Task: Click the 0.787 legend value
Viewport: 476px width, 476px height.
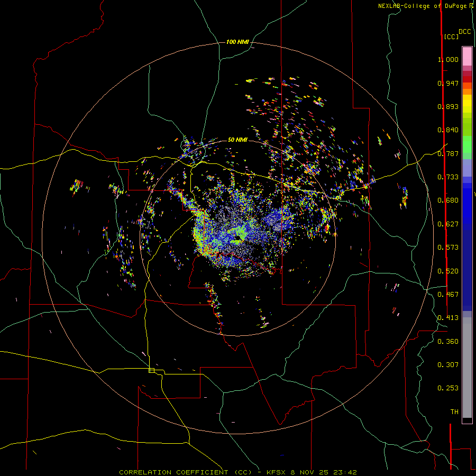Action: 448,153
